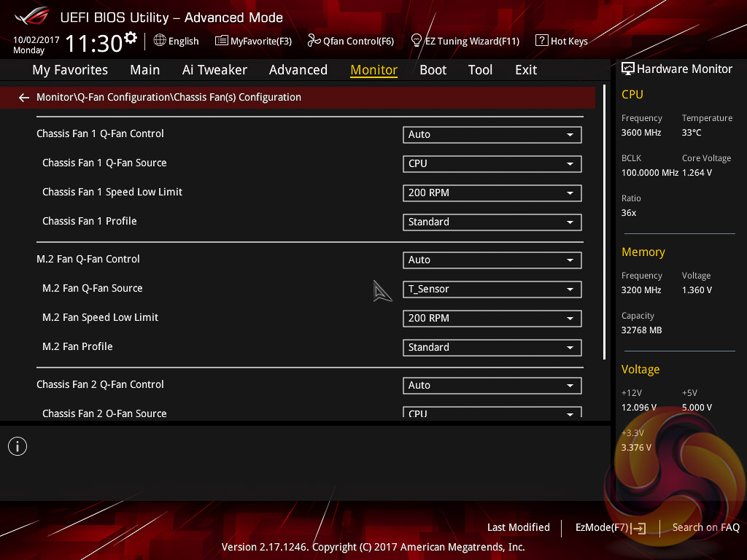
Task: Click Last Modified button
Action: (x=519, y=527)
